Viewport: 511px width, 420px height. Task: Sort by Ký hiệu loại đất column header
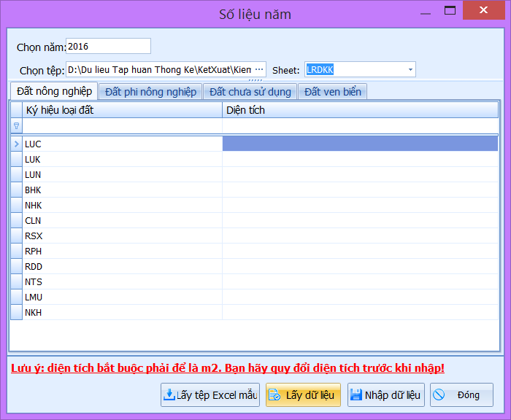pyautogui.click(x=123, y=110)
